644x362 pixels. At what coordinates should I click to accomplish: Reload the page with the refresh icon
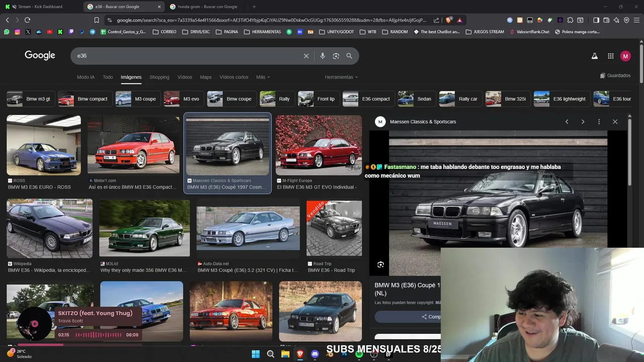coord(27,20)
